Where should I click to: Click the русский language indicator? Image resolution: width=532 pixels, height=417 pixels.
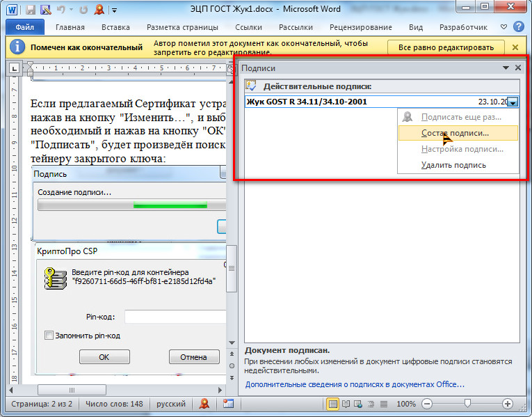click(x=171, y=404)
